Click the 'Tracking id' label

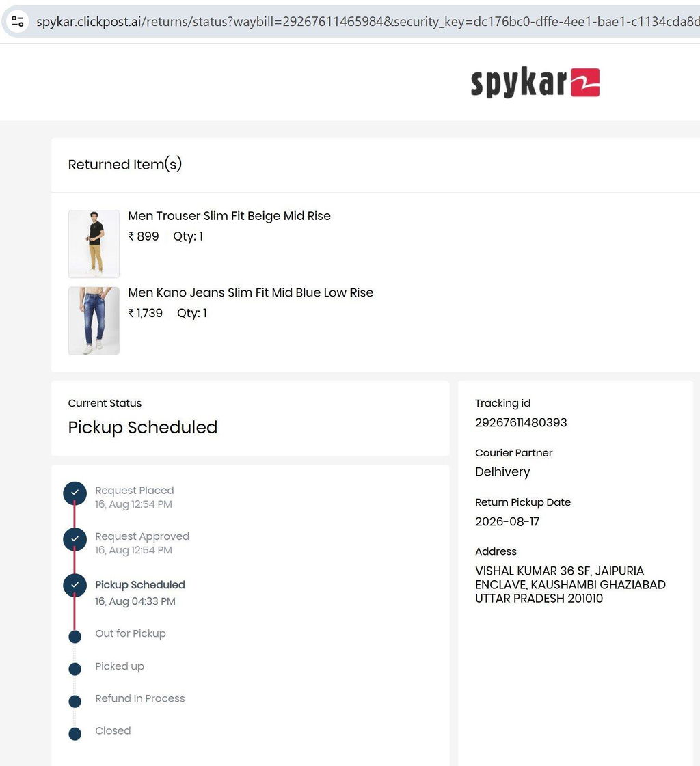point(502,404)
